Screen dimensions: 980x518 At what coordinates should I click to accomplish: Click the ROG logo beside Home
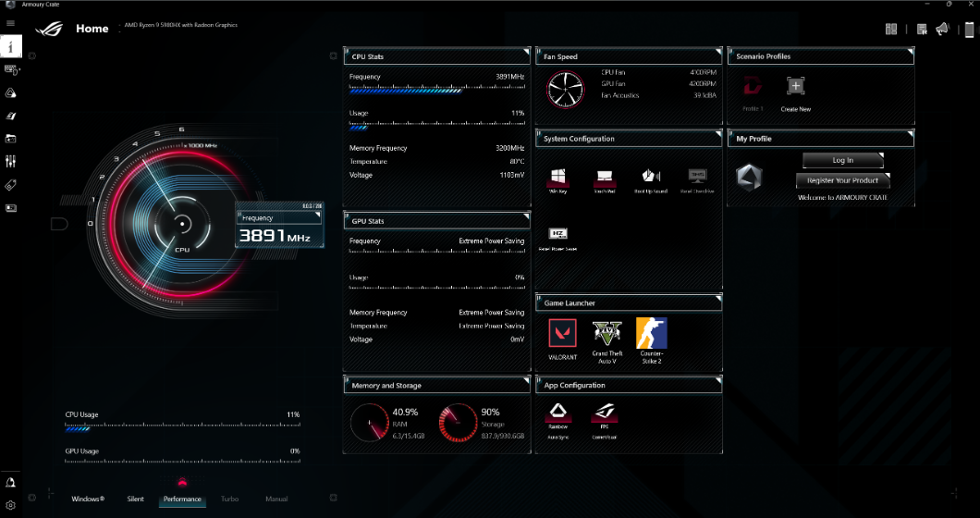(x=49, y=29)
